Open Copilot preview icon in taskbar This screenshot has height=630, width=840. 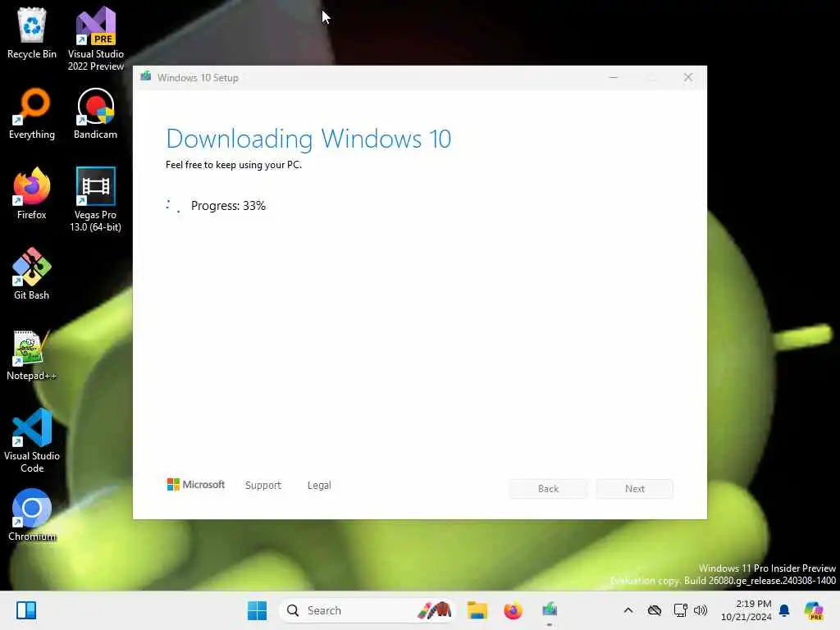tap(814, 610)
